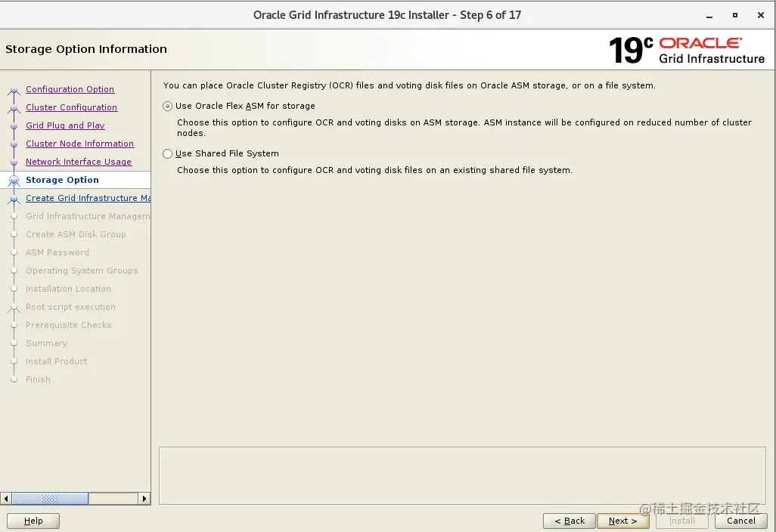This screenshot has height=532, width=776.
Task: Maximize the installer window
Action: [735, 15]
